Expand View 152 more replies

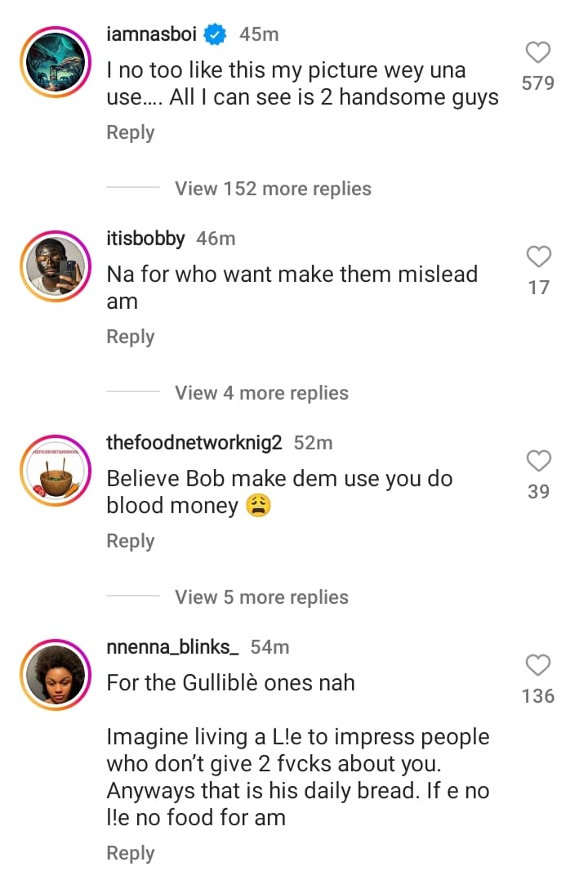click(273, 189)
